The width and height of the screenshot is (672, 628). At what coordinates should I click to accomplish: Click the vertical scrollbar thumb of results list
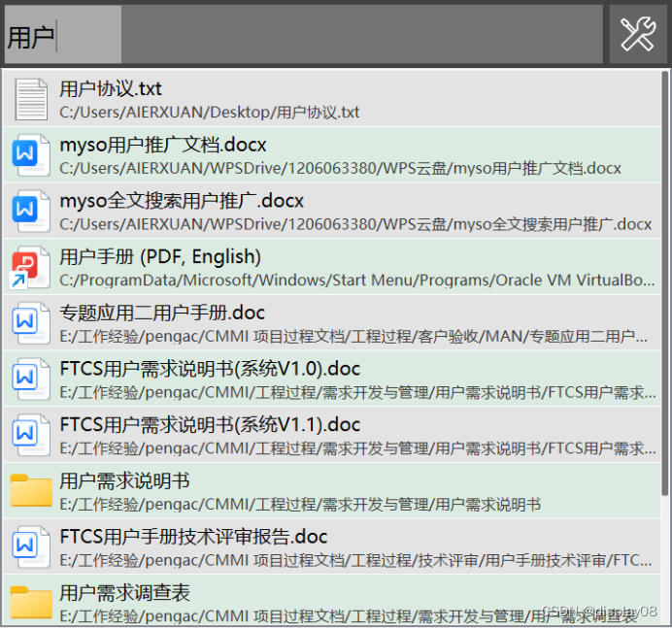coord(664,283)
